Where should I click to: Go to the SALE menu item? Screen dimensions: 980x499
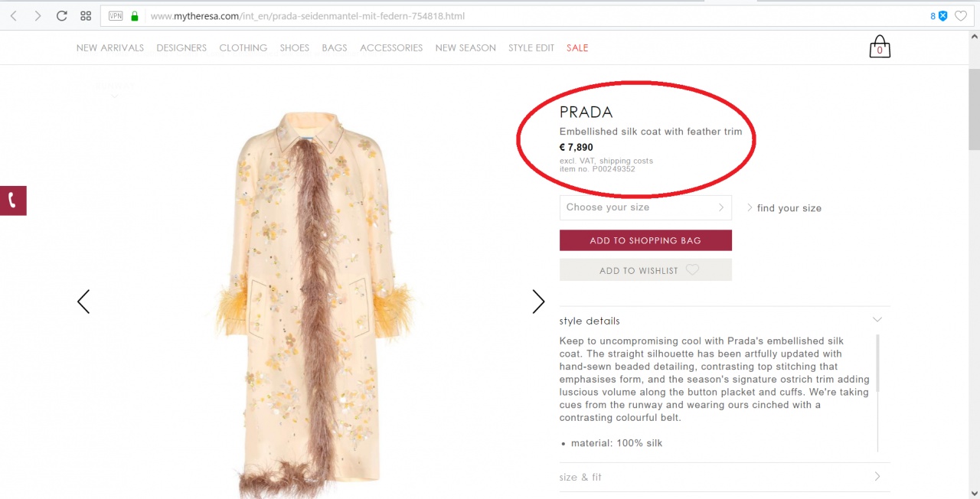click(577, 47)
